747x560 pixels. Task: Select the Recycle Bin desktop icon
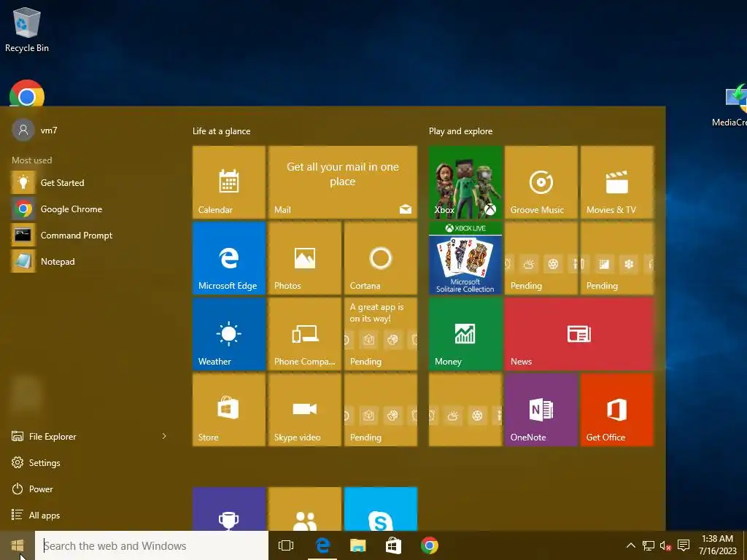[x=27, y=29]
